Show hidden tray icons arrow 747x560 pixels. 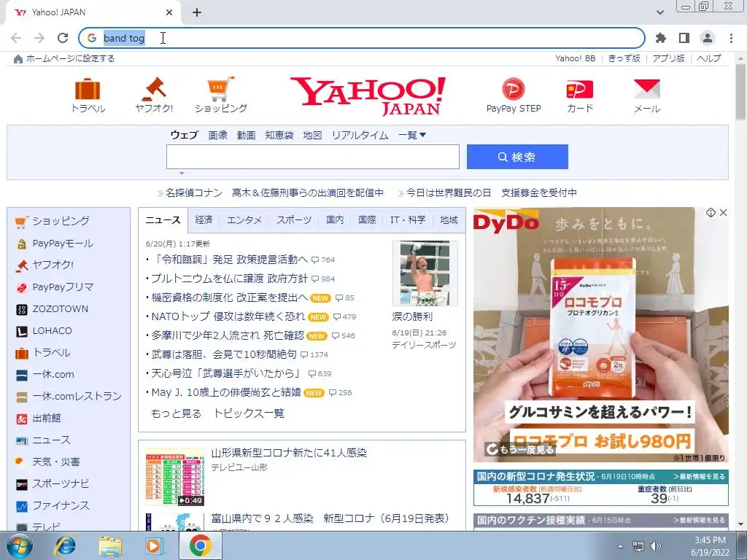coord(620,546)
